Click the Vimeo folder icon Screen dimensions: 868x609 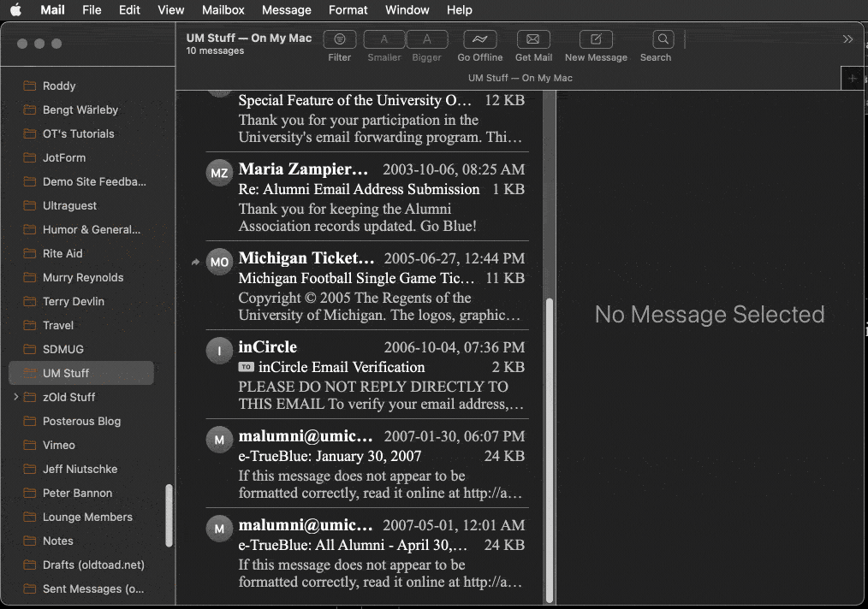click(29, 445)
